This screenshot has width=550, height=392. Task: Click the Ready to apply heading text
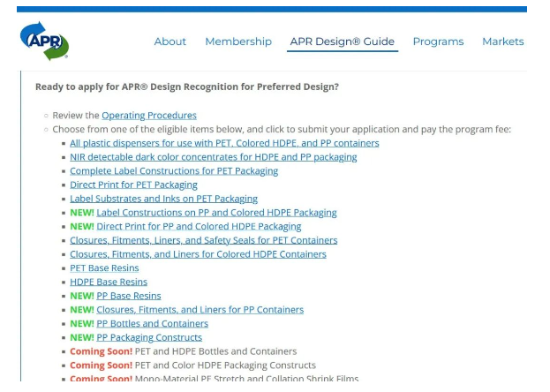(x=187, y=87)
